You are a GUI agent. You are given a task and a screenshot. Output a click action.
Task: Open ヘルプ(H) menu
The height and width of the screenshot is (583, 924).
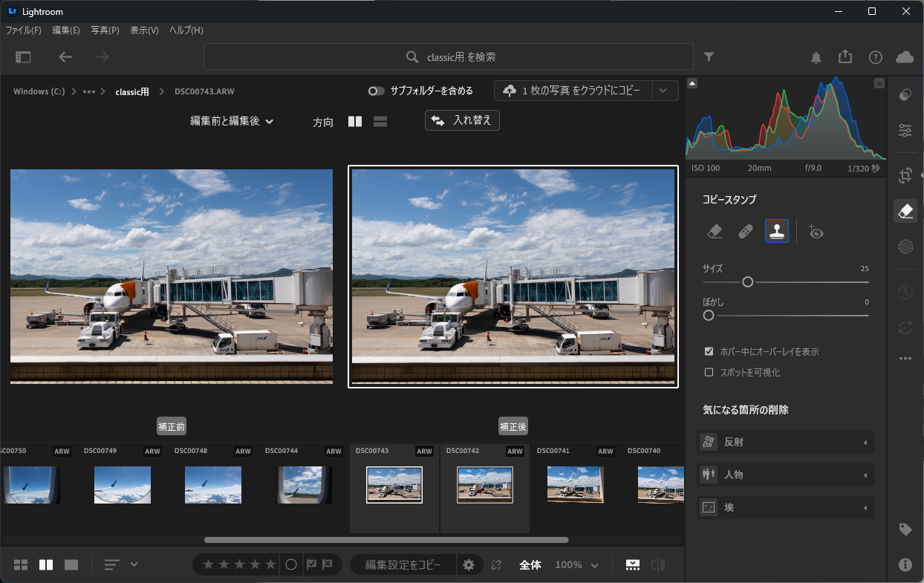point(186,30)
